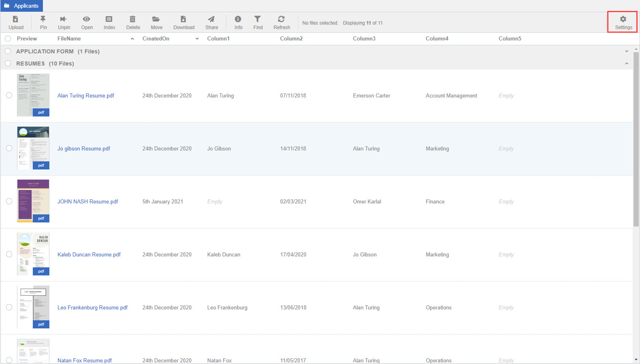Click the 07/11/2018 date cell
The width and height of the screenshot is (640, 364).
[x=293, y=95]
